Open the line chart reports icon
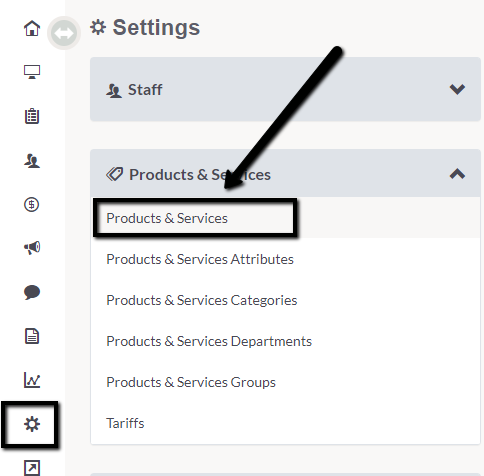This screenshot has width=484, height=476. pyautogui.click(x=32, y=380)
